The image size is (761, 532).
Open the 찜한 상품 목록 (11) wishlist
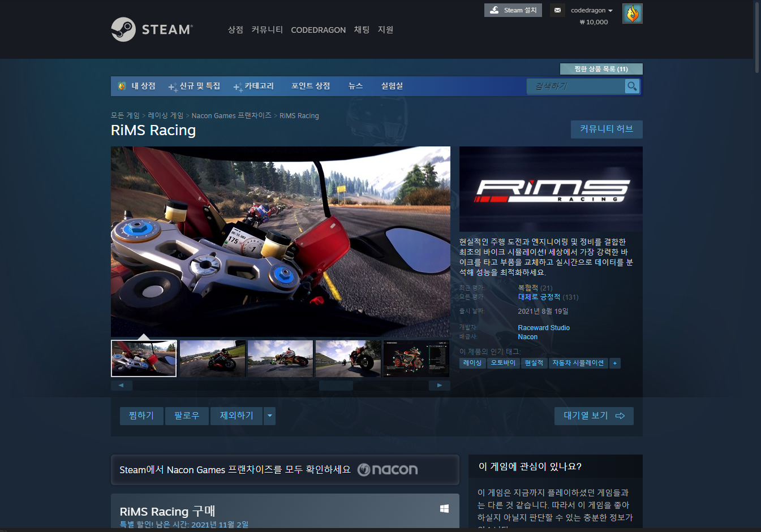point(601,69)
